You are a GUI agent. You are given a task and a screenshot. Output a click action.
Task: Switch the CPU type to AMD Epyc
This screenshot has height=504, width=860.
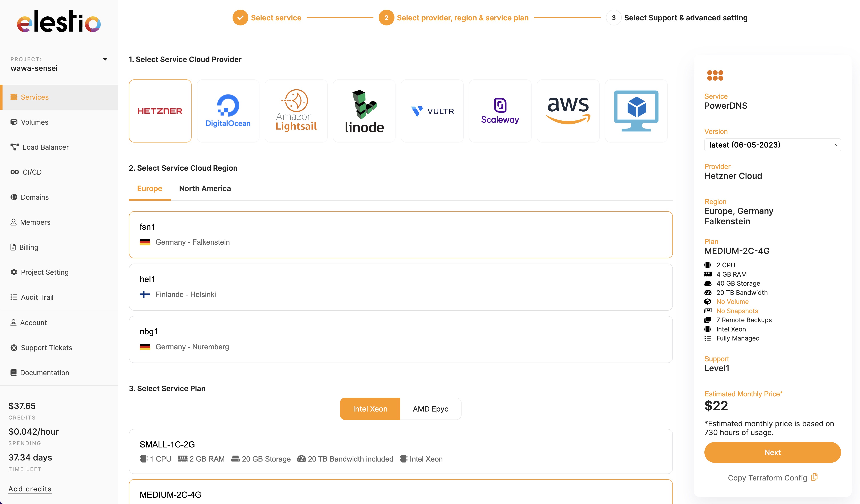pos(430,408)
